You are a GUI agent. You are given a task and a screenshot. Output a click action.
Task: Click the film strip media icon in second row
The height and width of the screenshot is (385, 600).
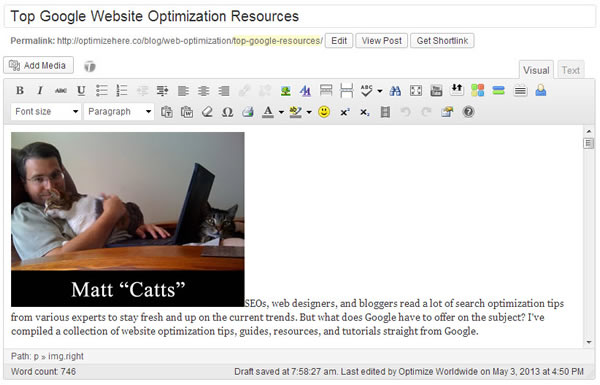[x=385, y=112]
